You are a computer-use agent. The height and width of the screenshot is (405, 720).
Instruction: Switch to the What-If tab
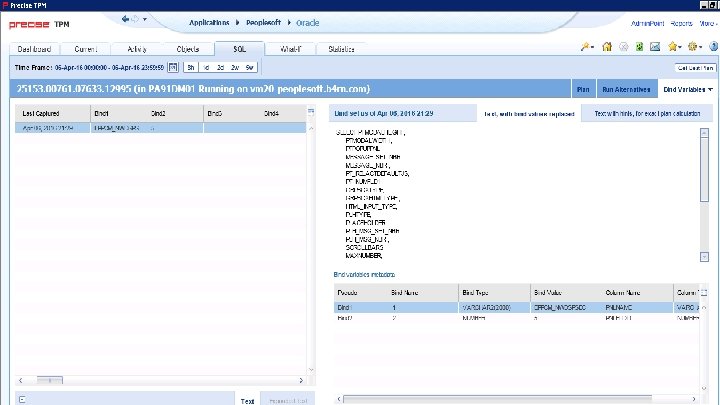pos(290,49)
